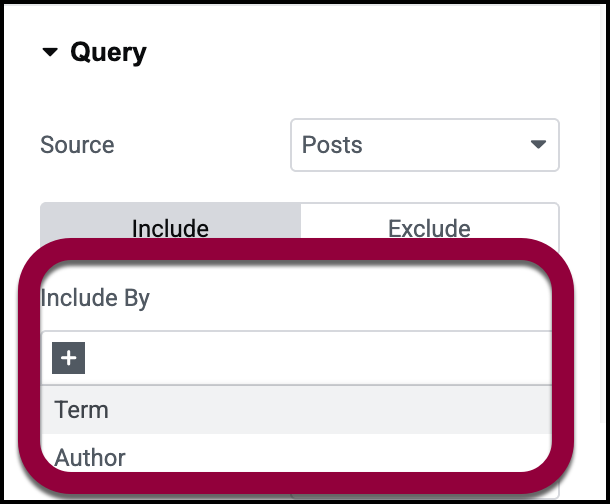610x504 pixels.
Task: Focus the Include By selection field
Action: pos(300,357)
